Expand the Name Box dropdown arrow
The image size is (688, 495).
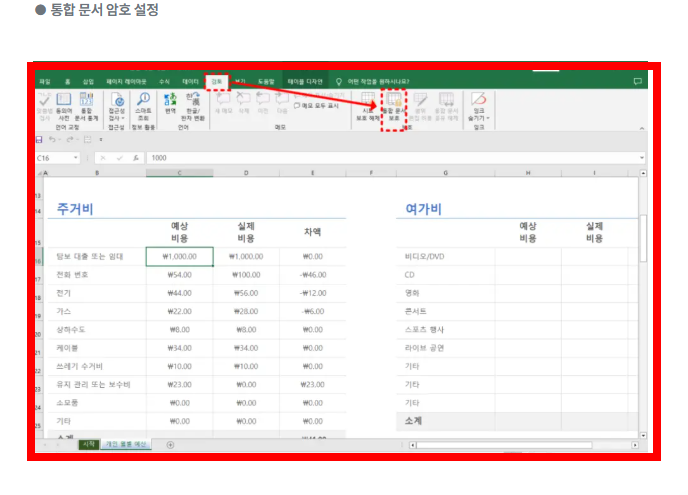[x=75, y=158]
